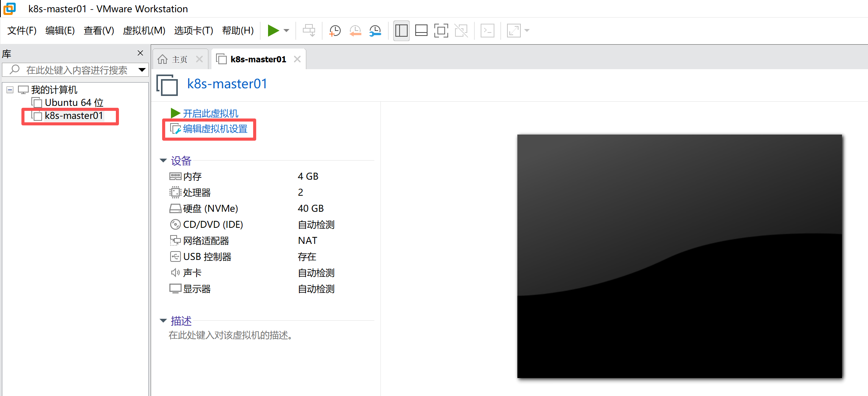The height and width of the screenshot is (396, 868).
Task: Click the VMware Workstation title bar icon
Action: [10, 9]
